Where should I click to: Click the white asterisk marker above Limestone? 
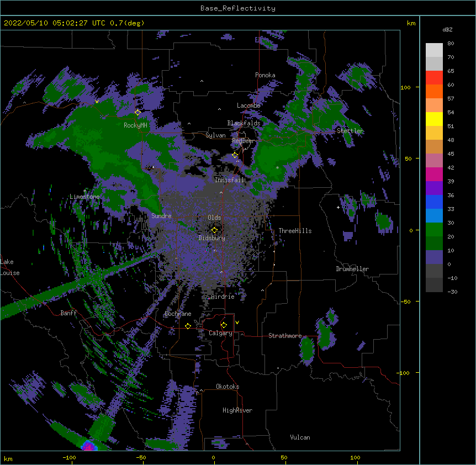coord(84,191)
